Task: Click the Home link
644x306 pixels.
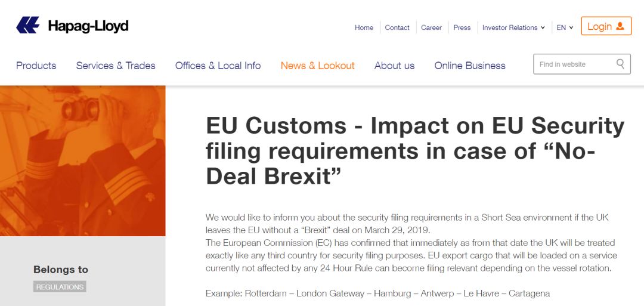Action: click(364, 27)
